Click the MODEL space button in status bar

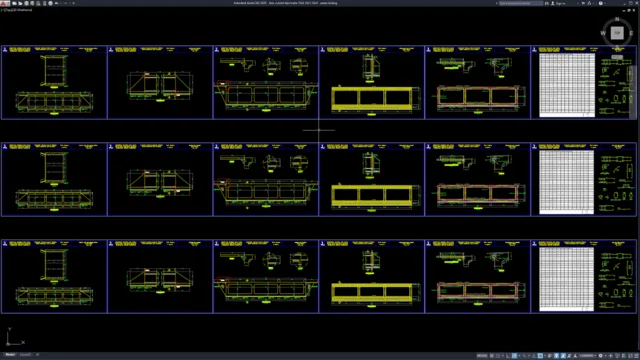click(x=482, y=356)
